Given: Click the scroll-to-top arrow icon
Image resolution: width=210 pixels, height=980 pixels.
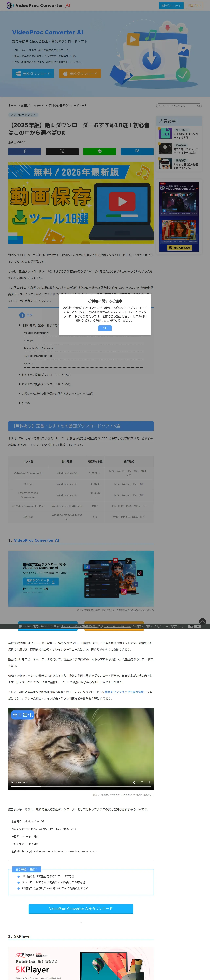Looking at the screenshot, I should pyautogui.click(x=202, y=621).
